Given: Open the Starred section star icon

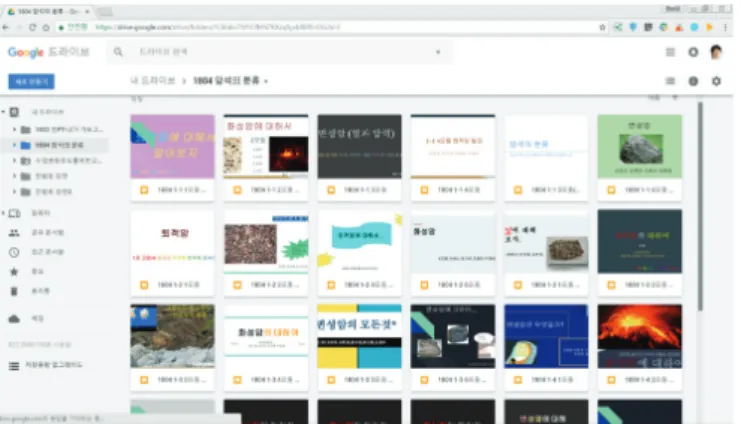Looking at the screenshot, I should (14, 271).
